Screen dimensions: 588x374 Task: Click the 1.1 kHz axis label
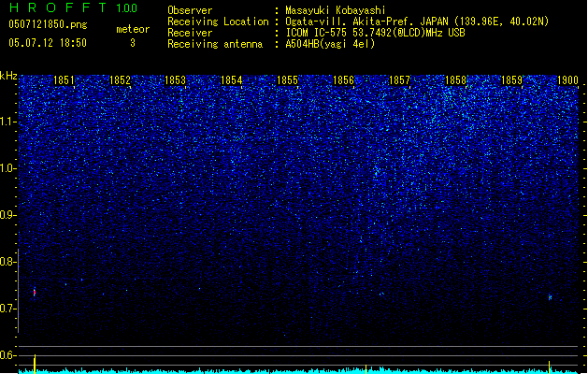point(7,122)
